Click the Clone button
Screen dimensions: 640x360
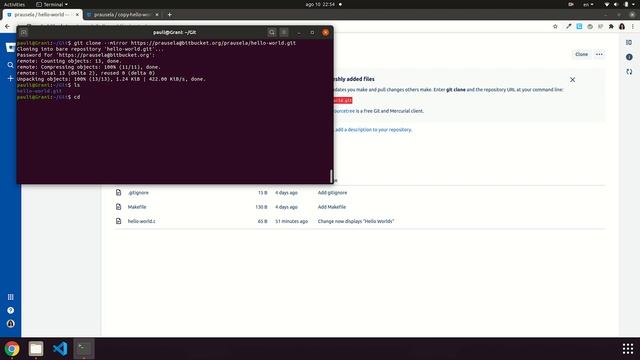coord(581,54)
